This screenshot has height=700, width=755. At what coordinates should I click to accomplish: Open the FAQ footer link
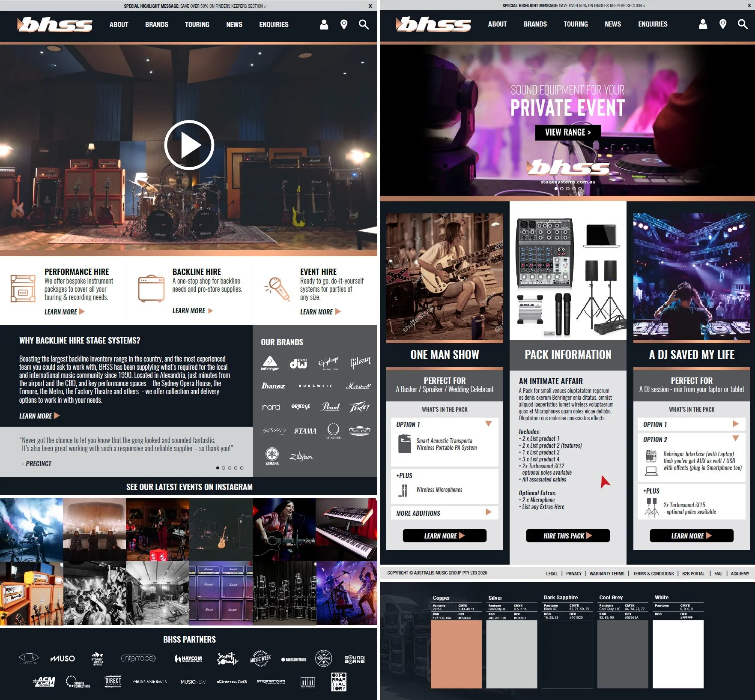(x=718, y=574)
